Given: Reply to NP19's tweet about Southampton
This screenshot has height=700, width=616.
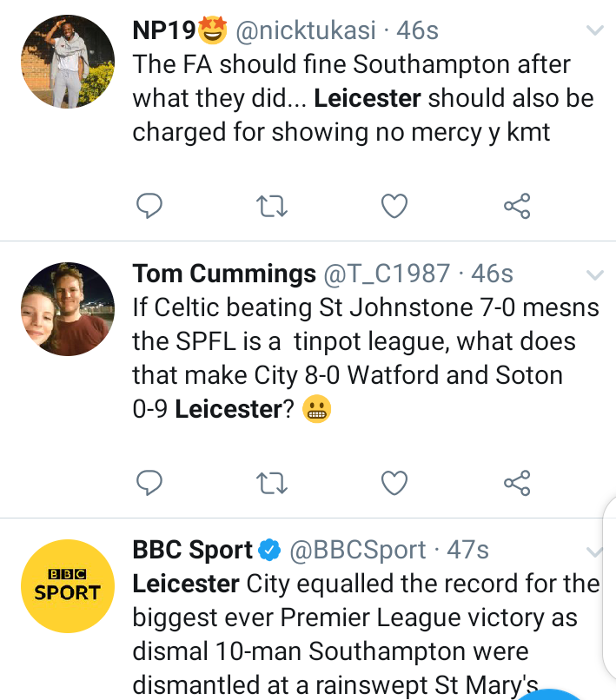Looking at the screenshot, I should pyautogui.click(x=151, y=206).
